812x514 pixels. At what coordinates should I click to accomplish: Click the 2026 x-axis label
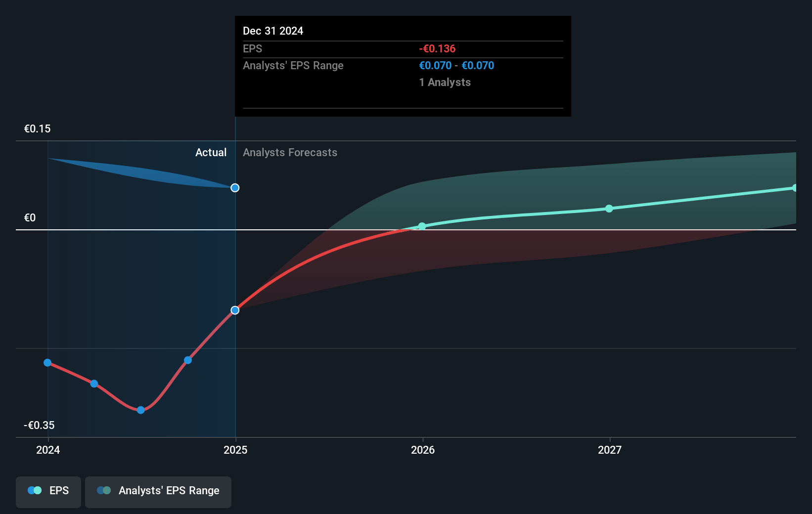(423, 450)
